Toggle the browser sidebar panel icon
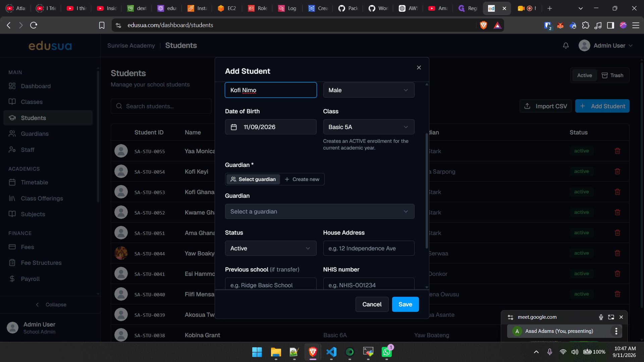The height and width of the screenshot is (362, 644). 610,25
